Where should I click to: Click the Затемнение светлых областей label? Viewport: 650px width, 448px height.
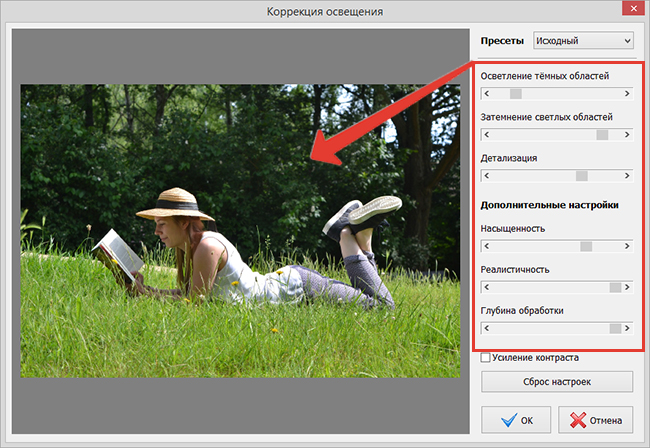(546, 117)
